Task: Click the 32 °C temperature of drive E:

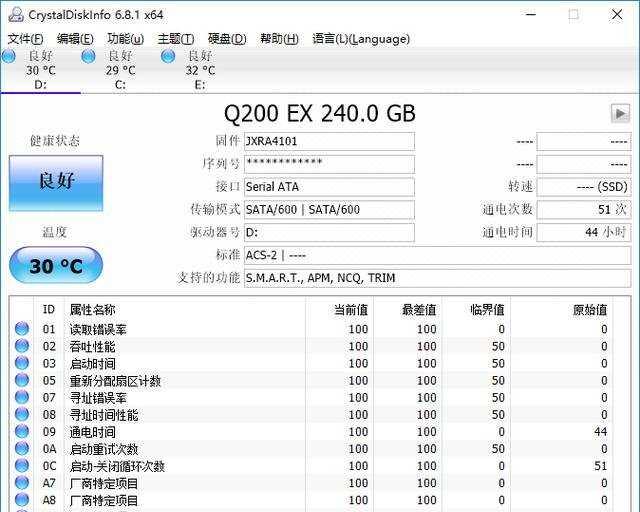Action: (x=200, y=70)
